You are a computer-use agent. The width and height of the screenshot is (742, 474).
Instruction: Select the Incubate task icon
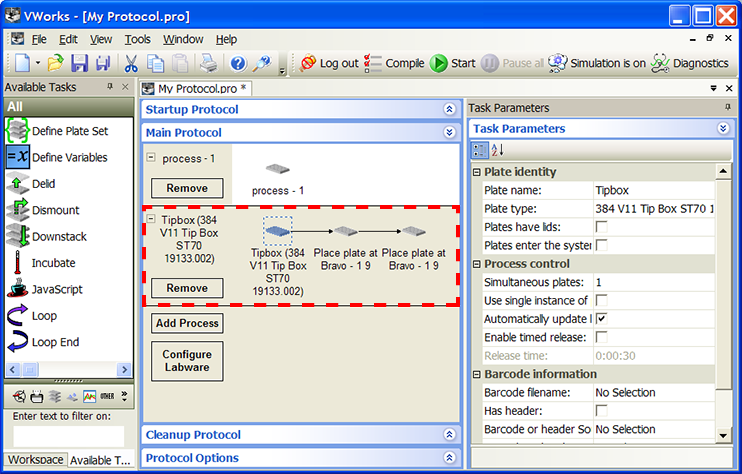click(17, 263)
